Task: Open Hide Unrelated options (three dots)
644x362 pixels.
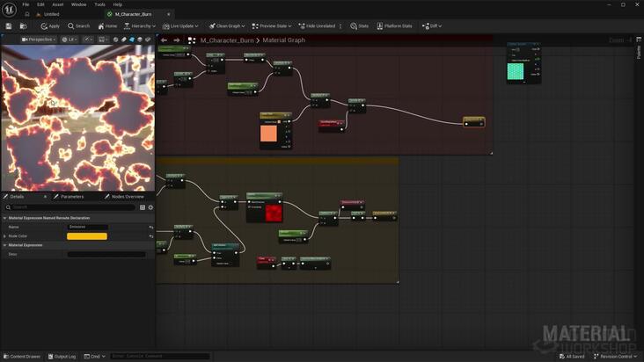Action: pos(340,25)
